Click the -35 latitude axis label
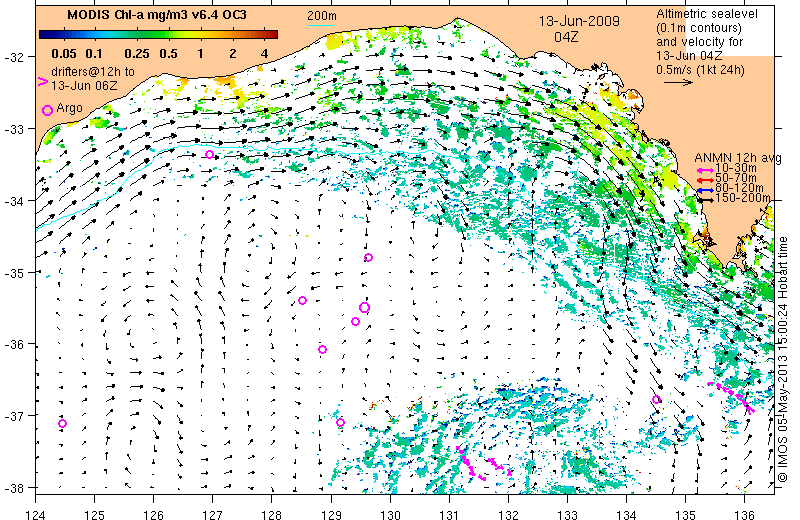The width and height of the screenshot is (800, 520). [x=13, y=273]
